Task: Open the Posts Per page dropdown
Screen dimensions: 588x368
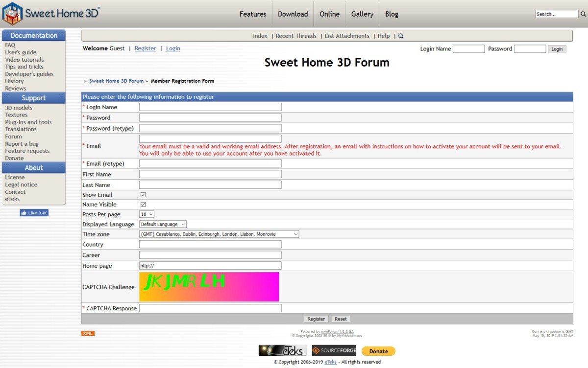Action: [x=147, y=214]
